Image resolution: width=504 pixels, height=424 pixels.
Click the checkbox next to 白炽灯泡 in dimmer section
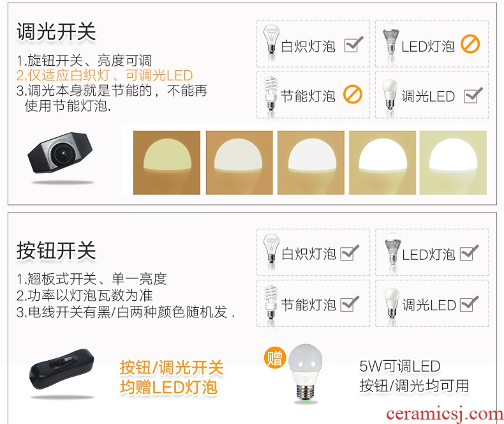click(353, 45)
